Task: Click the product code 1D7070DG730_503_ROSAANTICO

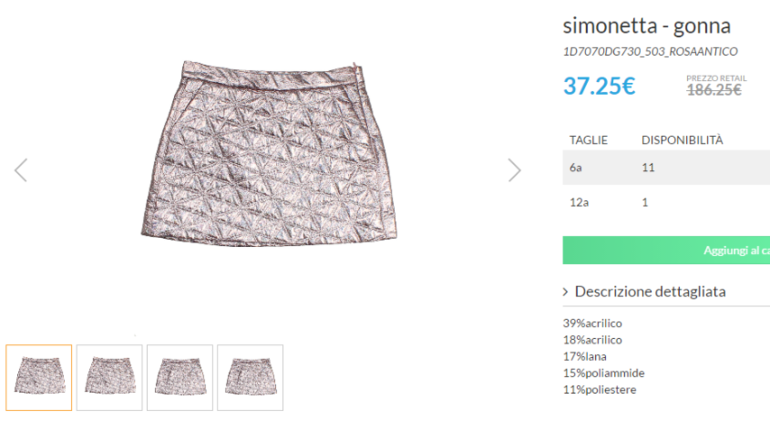Action: (650, 51)
